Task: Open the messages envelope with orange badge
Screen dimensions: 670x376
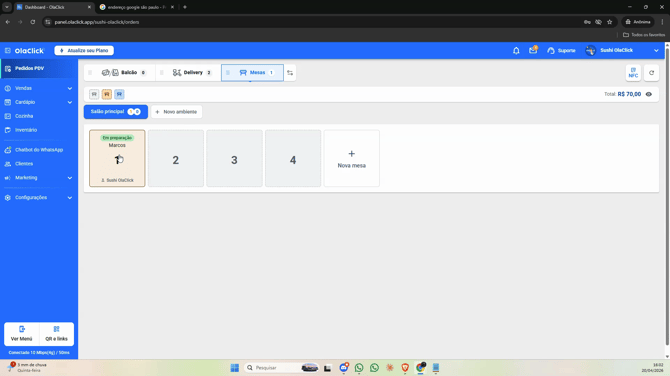Action: point(533,50)
